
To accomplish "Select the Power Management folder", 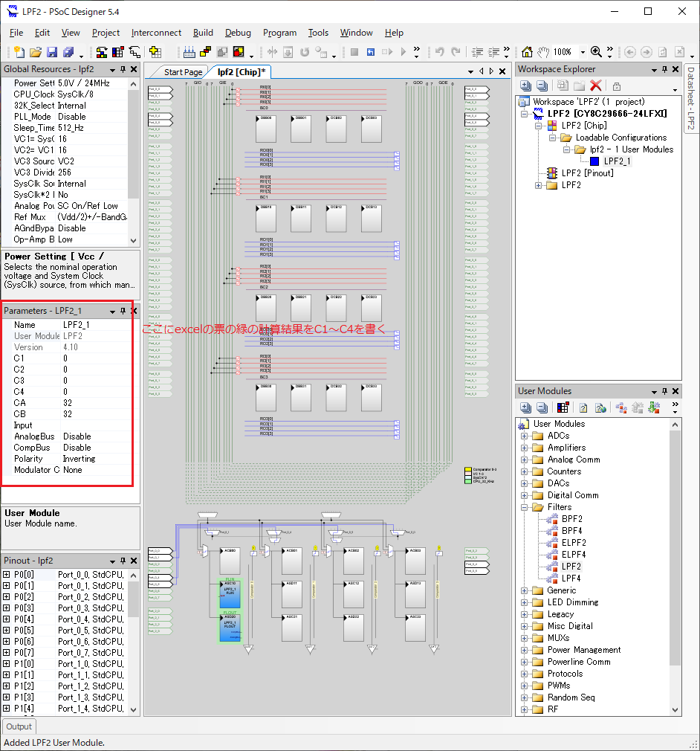I will pyautogui.click(x=583, y=650).
